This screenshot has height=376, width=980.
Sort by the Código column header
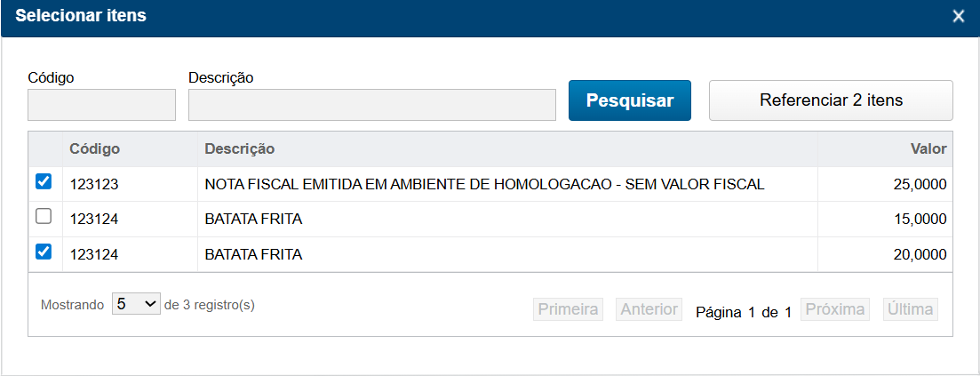[x=95, y=148]
